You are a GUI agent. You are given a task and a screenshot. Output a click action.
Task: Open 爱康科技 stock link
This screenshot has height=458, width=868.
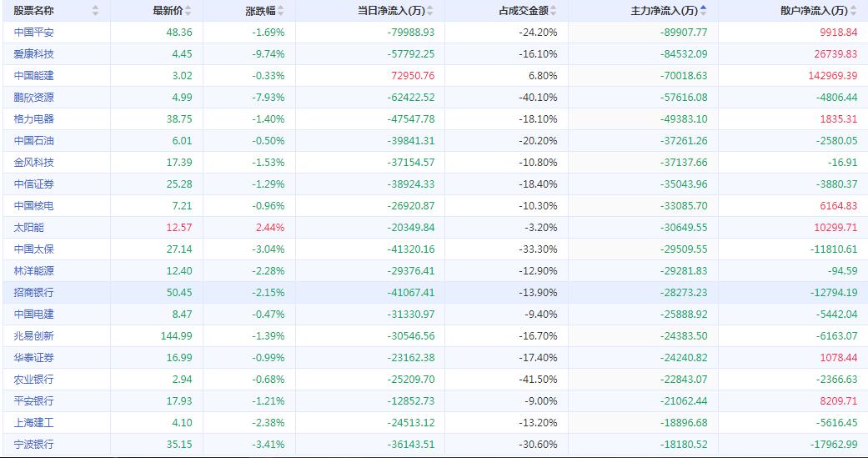[33, 53]
